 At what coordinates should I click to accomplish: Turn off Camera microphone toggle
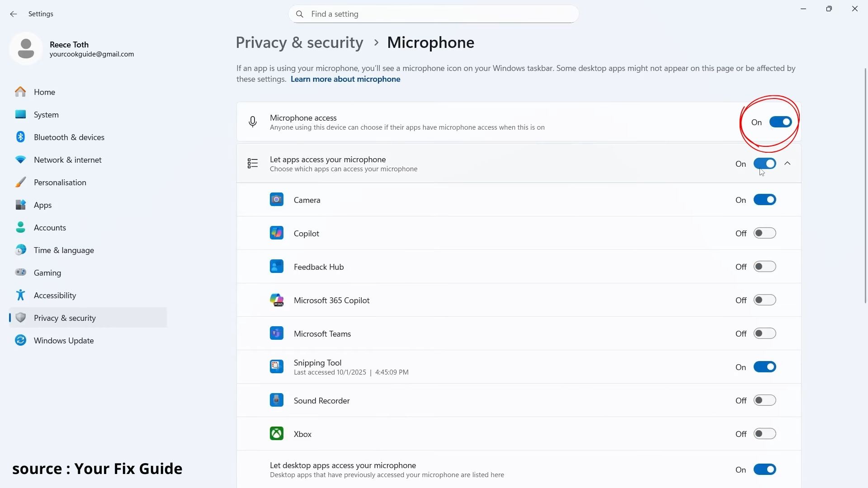pyautogui.click(x=765, y=200)
